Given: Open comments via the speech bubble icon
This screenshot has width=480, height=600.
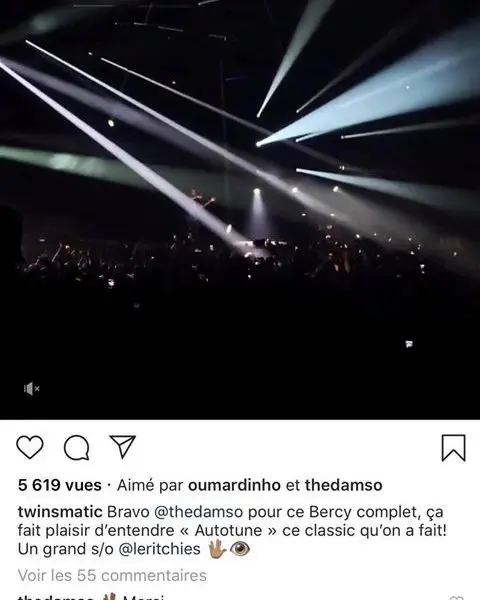Looking at the screenshot, I should tap(77, 447).
